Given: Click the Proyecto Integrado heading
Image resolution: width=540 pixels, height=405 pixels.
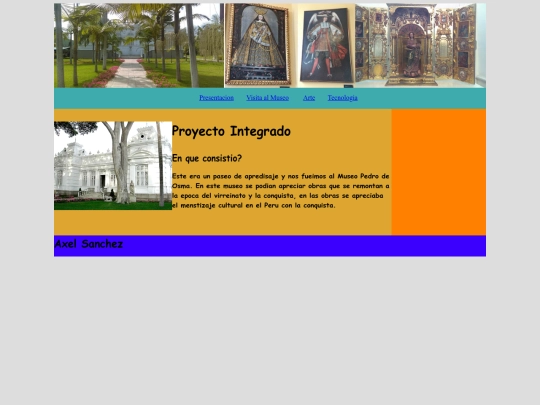Looking at the screenshot, I should (x=231, y=131).
